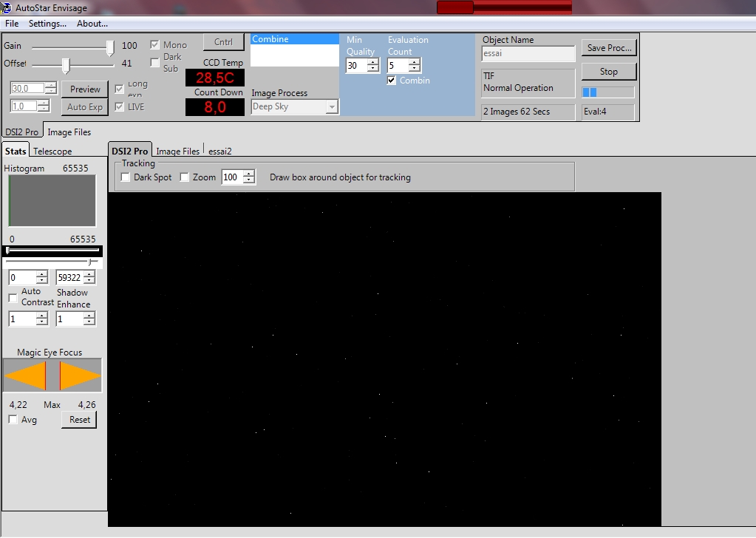The width and height of the screenshot is (756, 538).
Task: Enable the Zoom checkbox
Action: click(x=184, y=177)
